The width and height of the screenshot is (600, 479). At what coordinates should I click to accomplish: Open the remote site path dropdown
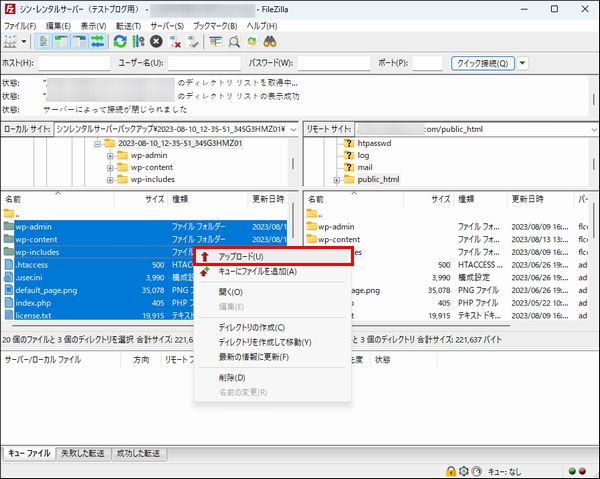point(594,129)
